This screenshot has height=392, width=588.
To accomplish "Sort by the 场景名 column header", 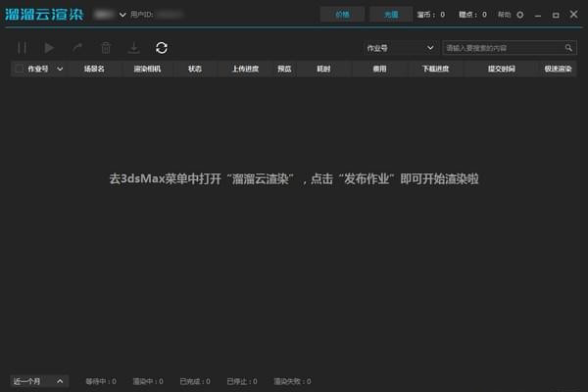I will click(94, 69).
